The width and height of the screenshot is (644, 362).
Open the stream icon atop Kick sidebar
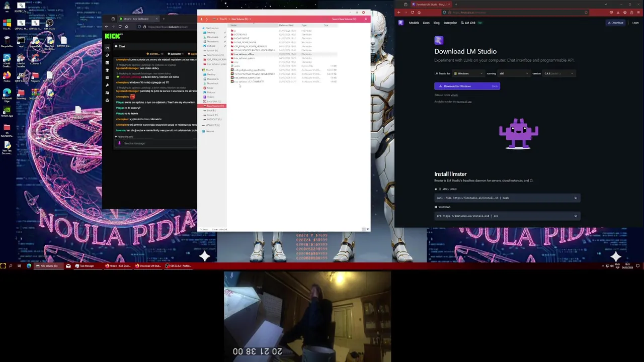[107, 47]
